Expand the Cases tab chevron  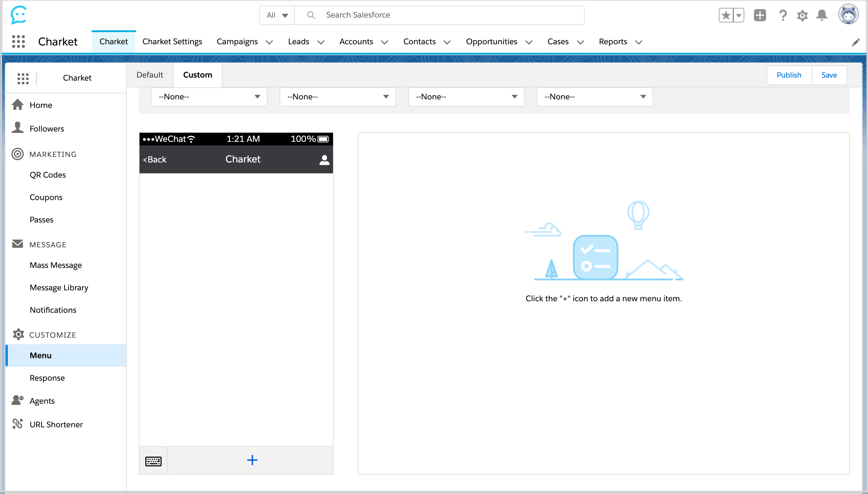tap(580, 42)
